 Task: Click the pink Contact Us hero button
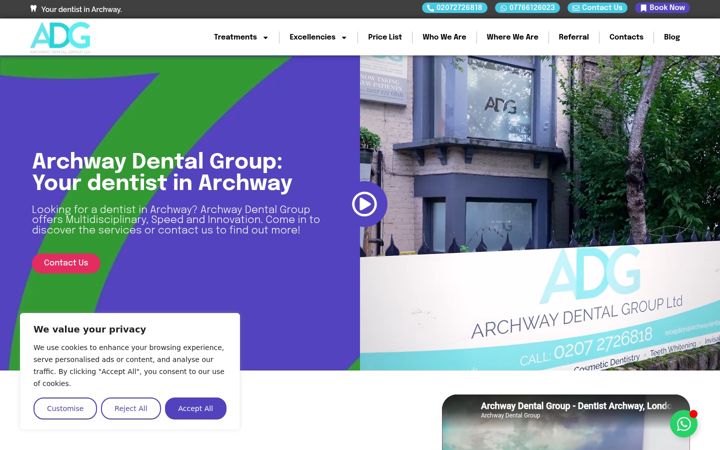66,263
